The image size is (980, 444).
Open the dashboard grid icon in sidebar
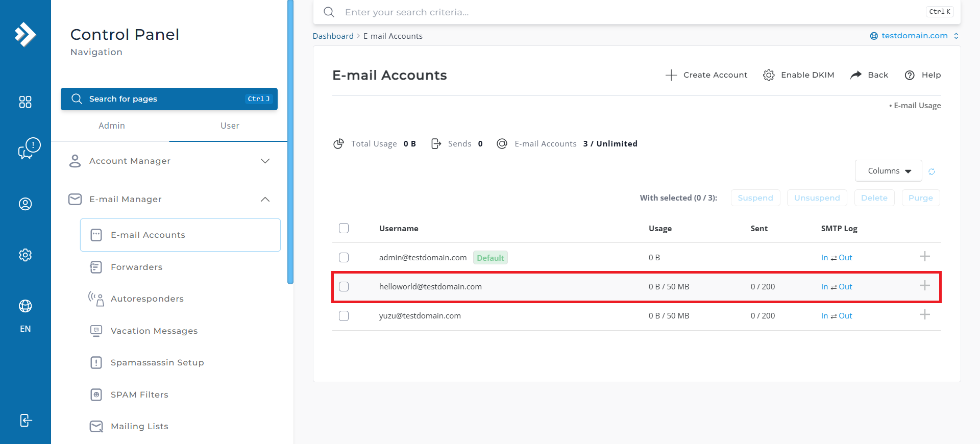pos(25,102)
